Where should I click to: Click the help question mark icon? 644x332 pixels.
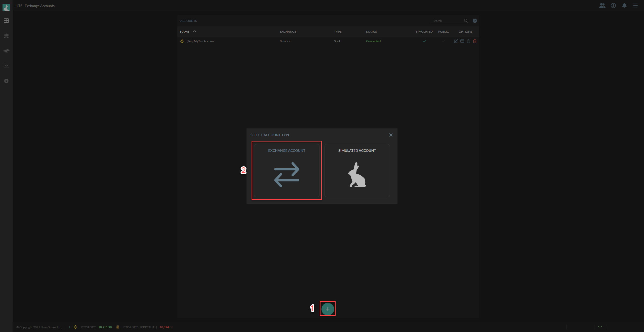(475, 21)
